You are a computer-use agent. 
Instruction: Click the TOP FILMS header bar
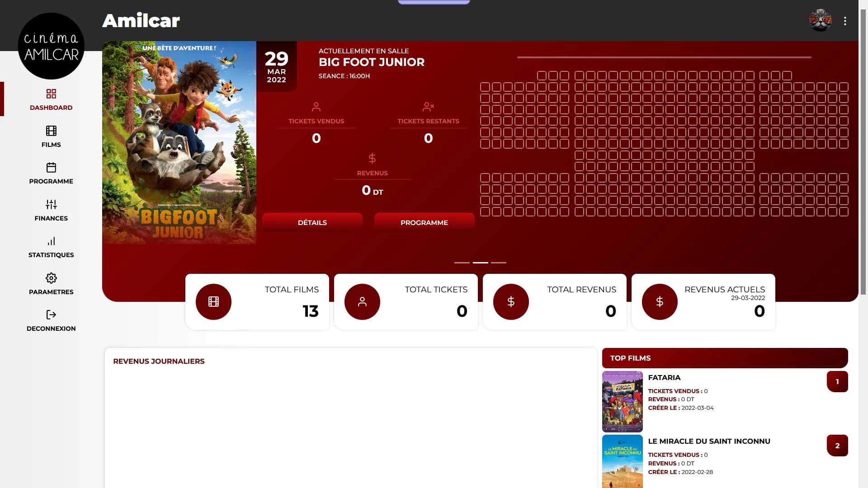point(725,358)
